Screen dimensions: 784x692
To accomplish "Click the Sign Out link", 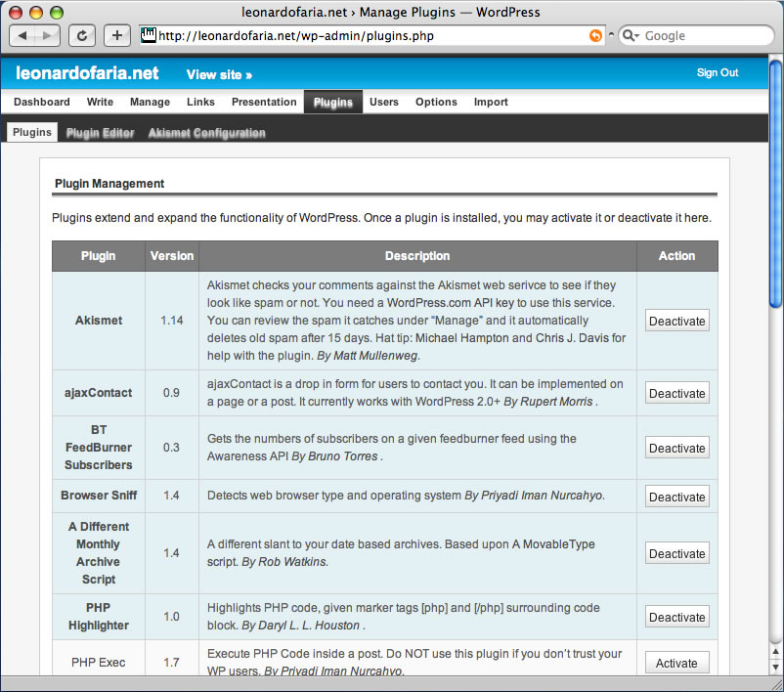I will (718, 72).
